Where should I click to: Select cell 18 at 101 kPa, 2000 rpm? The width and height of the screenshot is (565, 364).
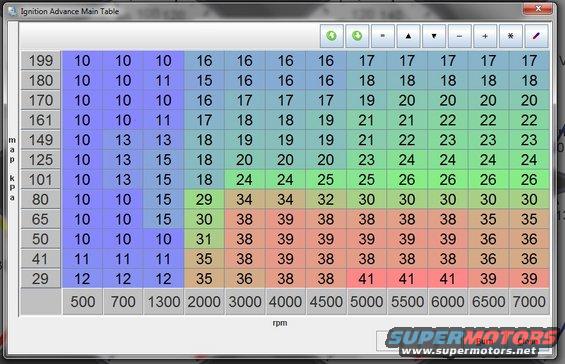click(204, 179)
